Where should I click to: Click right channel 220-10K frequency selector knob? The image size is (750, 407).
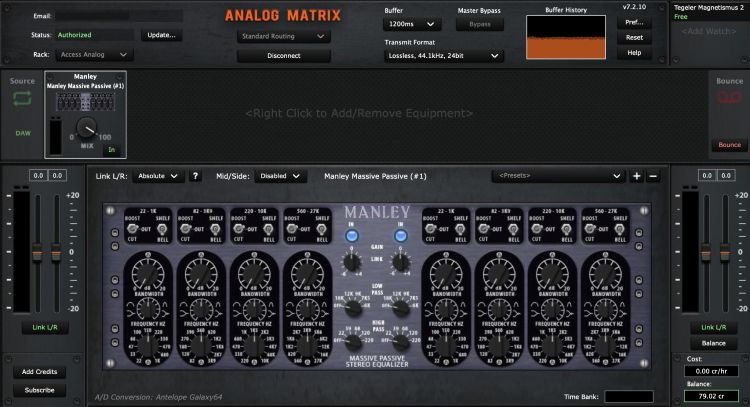click(552, 347)
